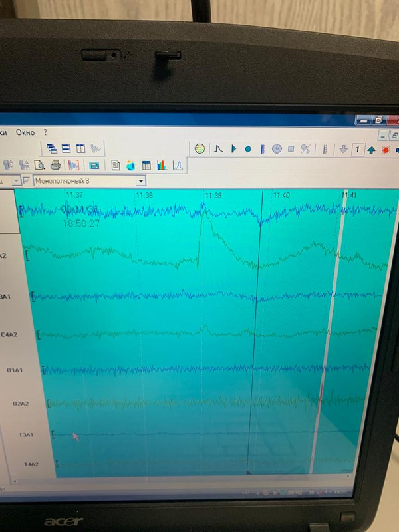Screen dimensions: 399x532
Task: Click the print preview magnifier icon
Action: pyautogui.click(x=40, y=165)
